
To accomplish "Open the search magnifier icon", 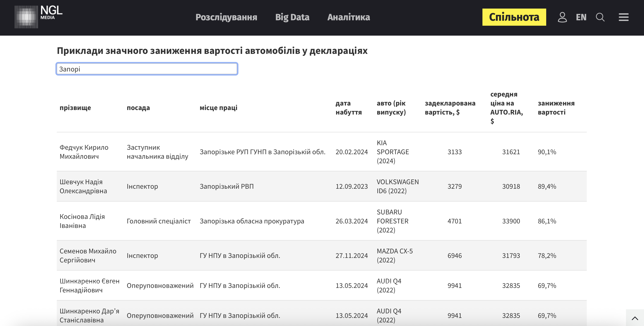I will (600, 17).
